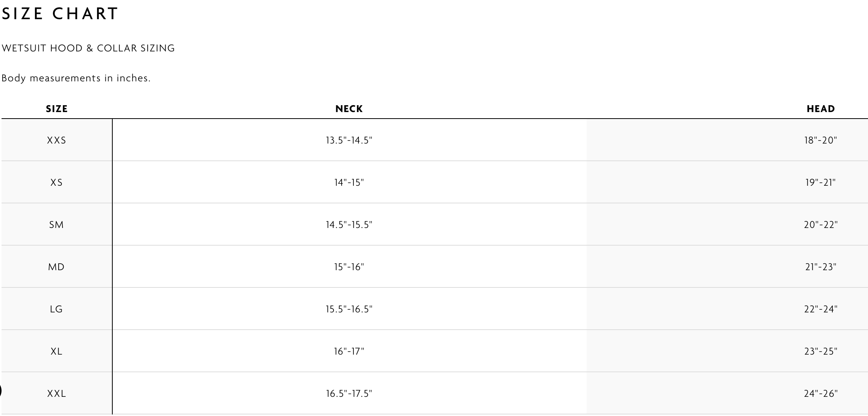Click Body measurements in inches text
Viewport: 868px width, 416px height.
(76, 78)
